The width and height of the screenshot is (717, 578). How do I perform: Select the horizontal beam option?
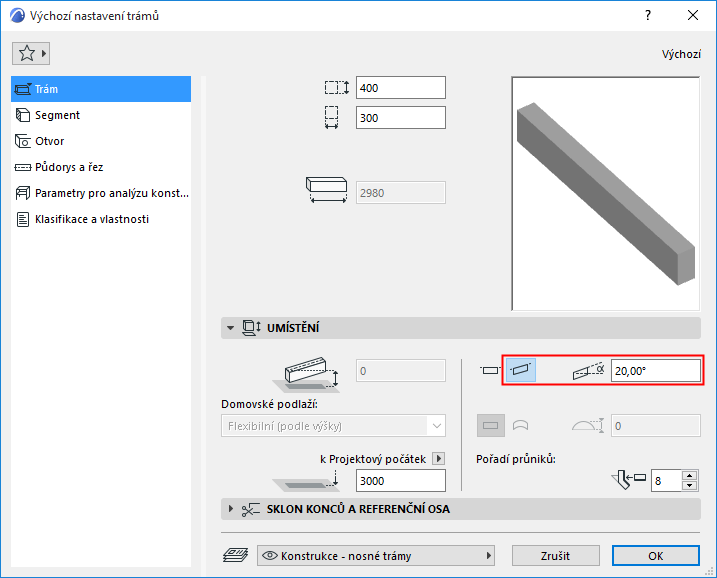click(490, 370)
